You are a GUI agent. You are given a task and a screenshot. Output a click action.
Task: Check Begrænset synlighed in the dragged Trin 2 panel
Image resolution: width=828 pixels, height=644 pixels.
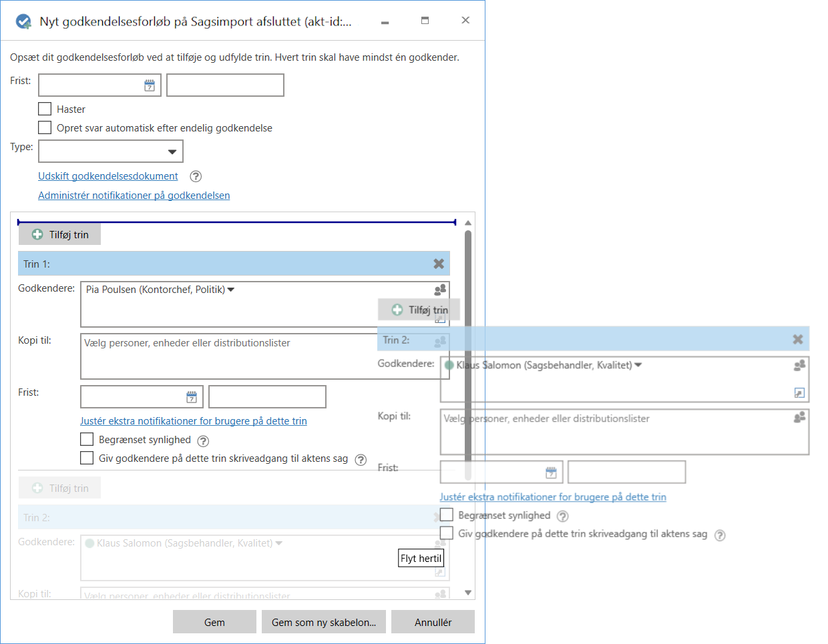pyautogui.click(x=447, y=515)
